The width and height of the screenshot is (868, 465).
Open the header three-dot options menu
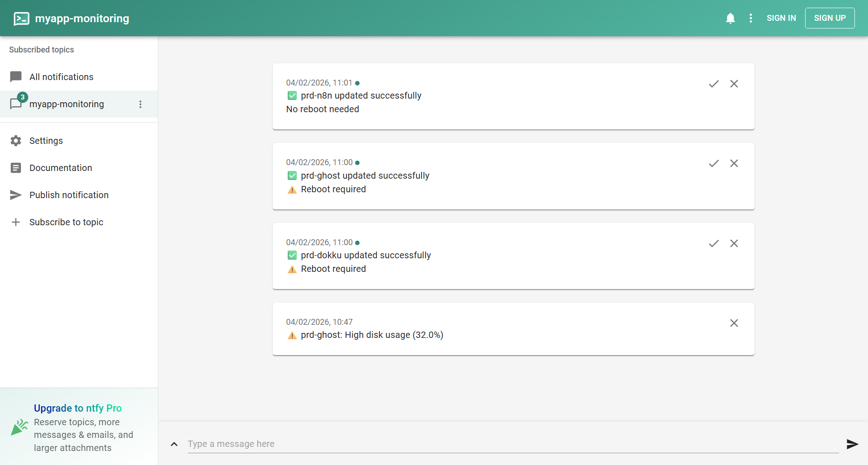point(751,18)
